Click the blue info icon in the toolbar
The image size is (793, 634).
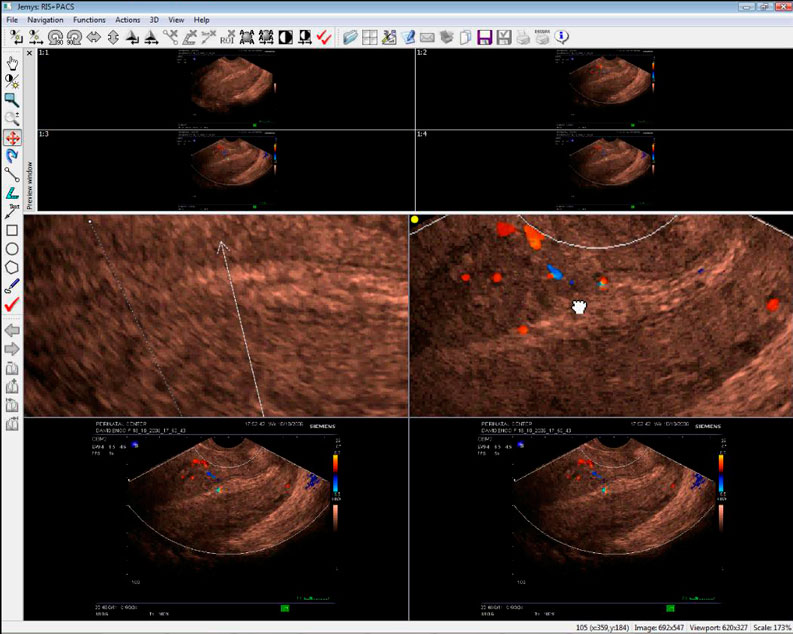(x=563, y=37)
